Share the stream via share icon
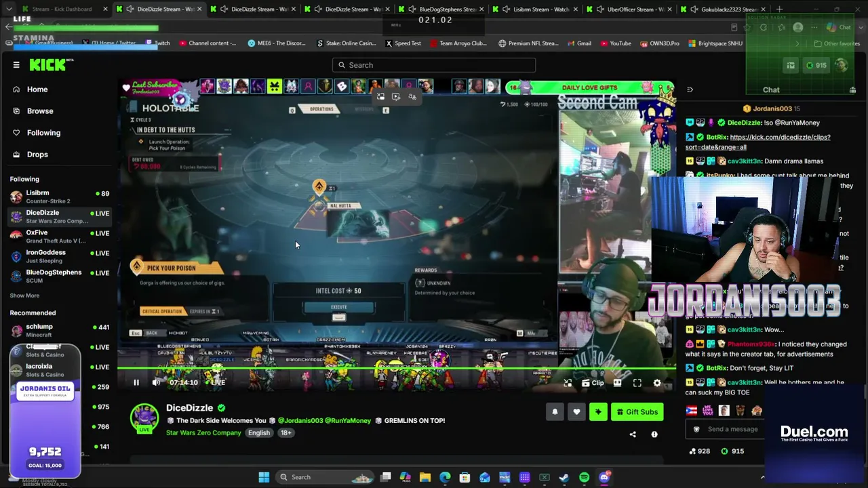The image size is (868, 488). 633,434
